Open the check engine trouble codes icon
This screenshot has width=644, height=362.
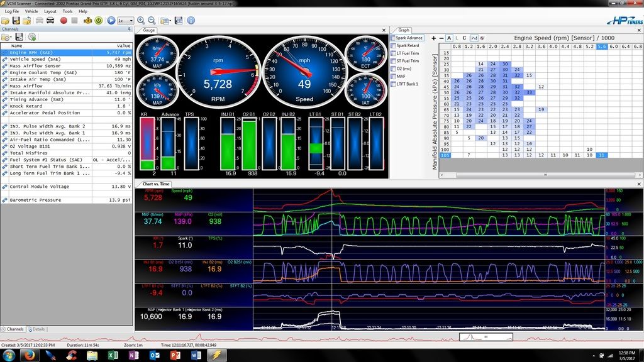click(x=87, y=20)
